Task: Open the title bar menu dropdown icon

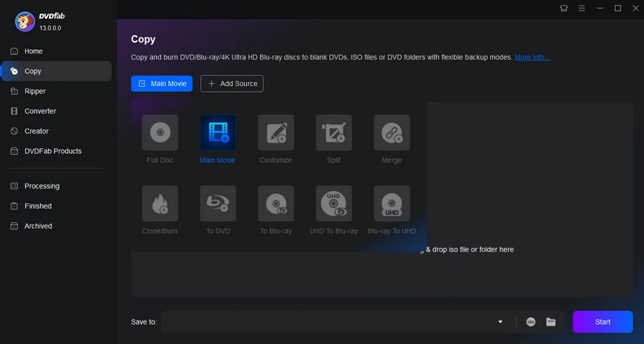Action: 581,8
